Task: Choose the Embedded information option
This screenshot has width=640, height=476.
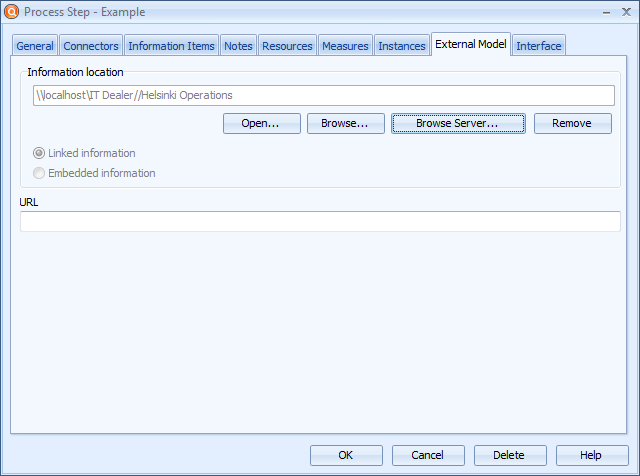Action: [40, 173]
